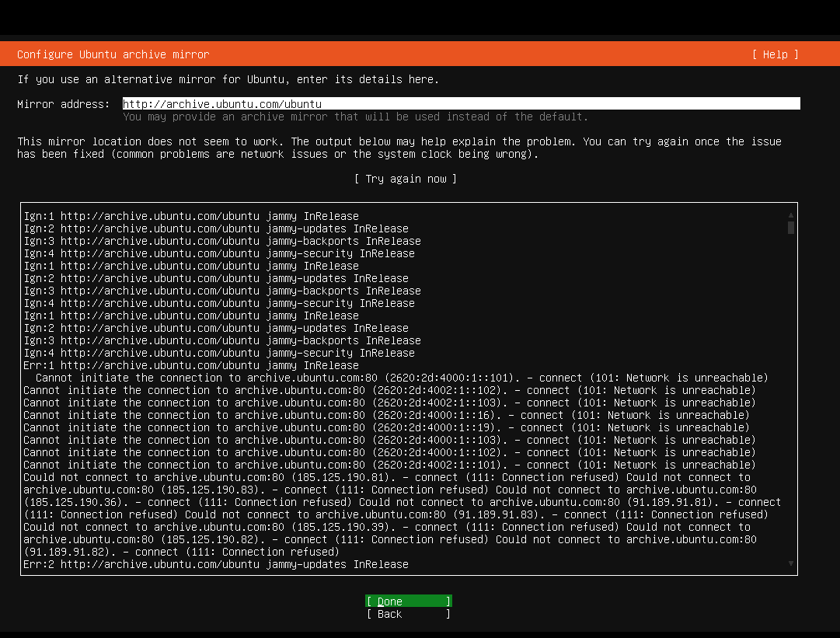Click the Mirror address input field
Screen dimensions: 840x638
coord(462,104)
